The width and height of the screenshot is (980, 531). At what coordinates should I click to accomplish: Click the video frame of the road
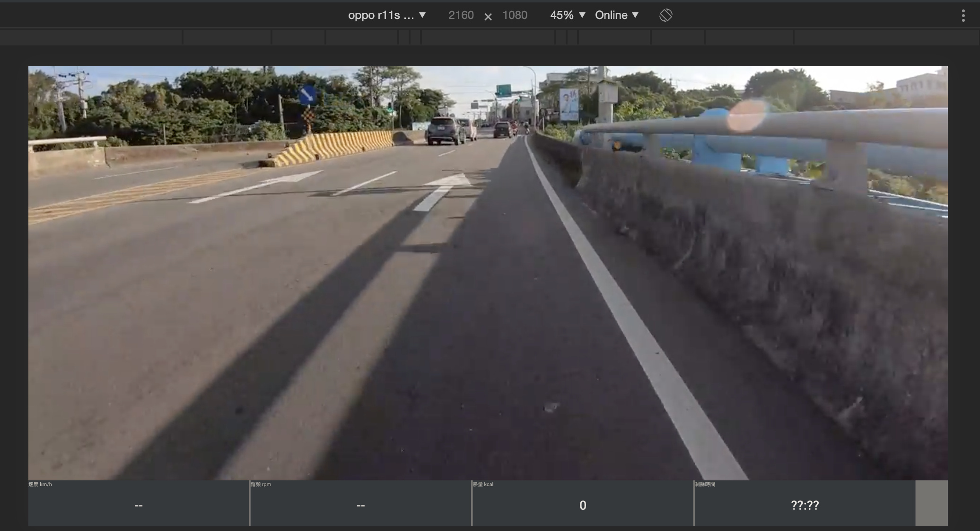pyautogui.click(x=487, y=272)
